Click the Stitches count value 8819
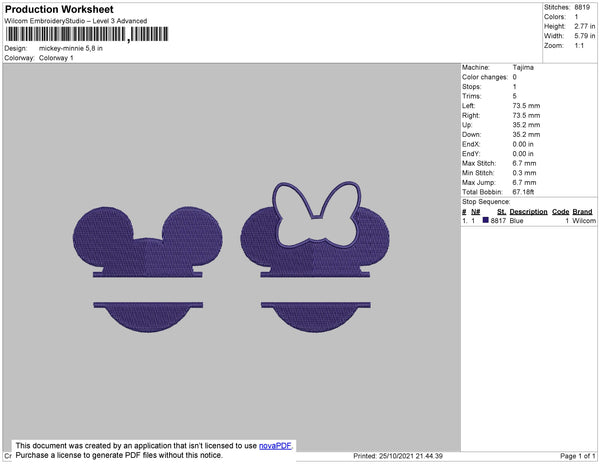This screenshot has width=600, height=464. click(582, 7)
